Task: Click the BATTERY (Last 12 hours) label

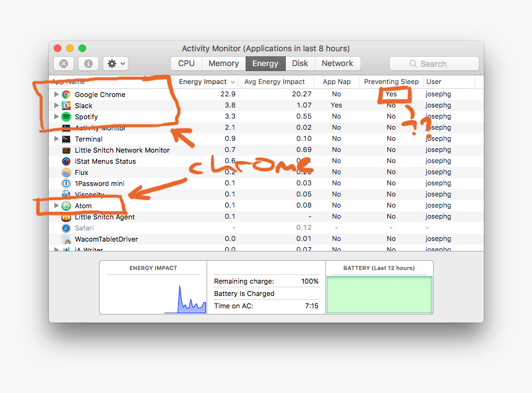Action: tap(379, 268)
